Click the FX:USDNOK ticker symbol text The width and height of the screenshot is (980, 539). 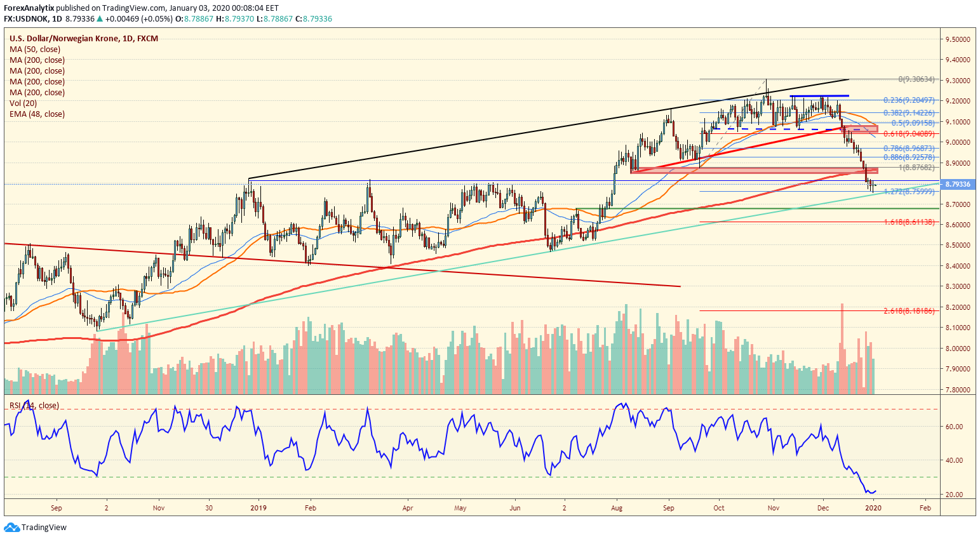pyautogui.click(x=25, y=19)
